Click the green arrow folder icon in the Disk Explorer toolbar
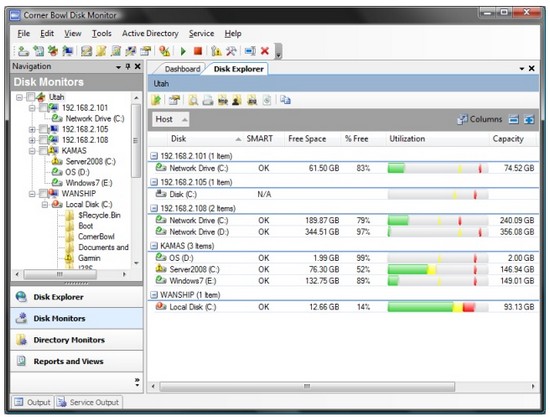 156,100
